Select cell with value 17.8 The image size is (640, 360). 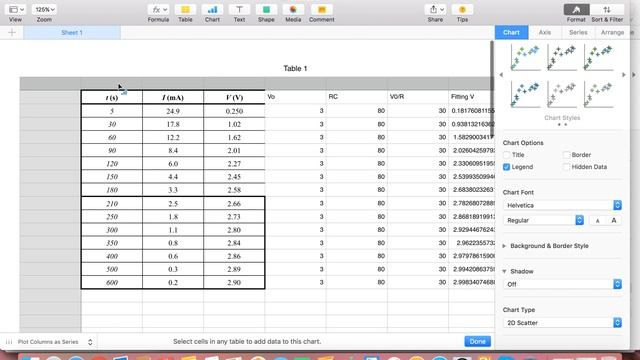pos(173,124)
